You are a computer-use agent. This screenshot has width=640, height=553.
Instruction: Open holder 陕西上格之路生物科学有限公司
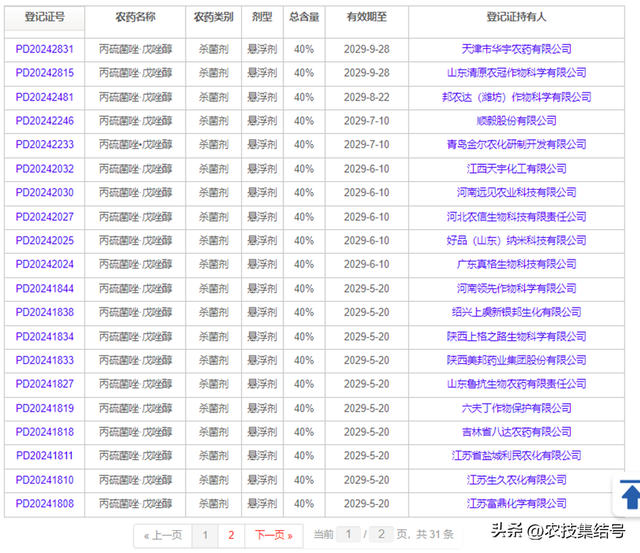click(516, 337)
